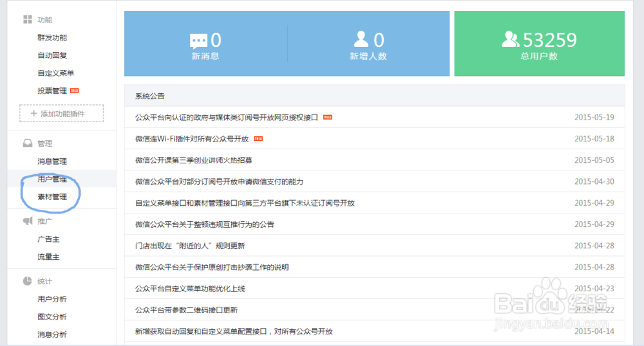Click the 新增人数 person icon

pyautogui.click(x=361, y=39)
